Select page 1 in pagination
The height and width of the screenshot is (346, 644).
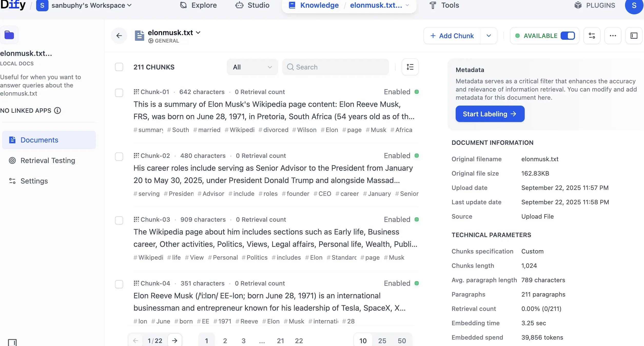point(207,341)
